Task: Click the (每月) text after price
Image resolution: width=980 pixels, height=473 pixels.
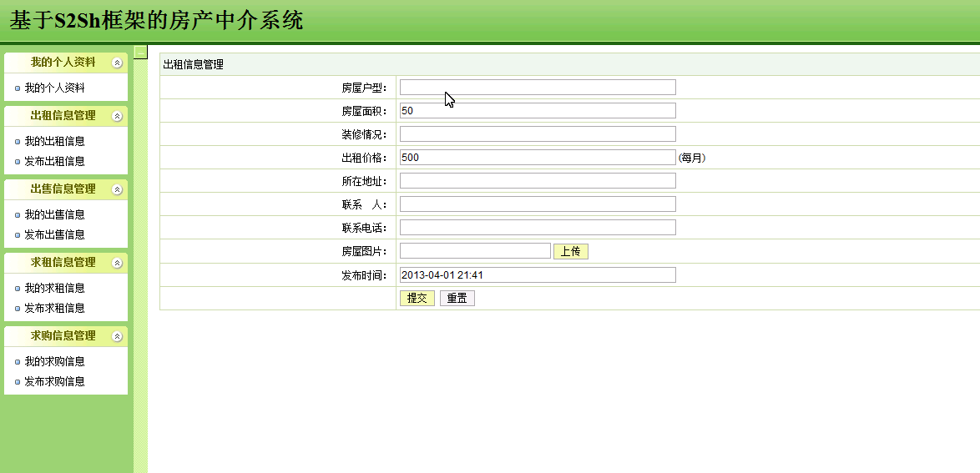Action: pos(692,158)
